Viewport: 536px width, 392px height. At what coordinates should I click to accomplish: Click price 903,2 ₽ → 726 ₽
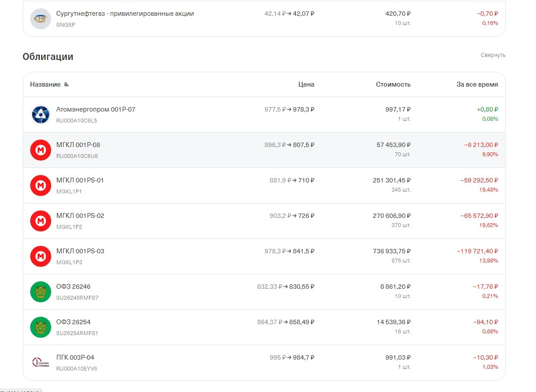coord(292,216)
